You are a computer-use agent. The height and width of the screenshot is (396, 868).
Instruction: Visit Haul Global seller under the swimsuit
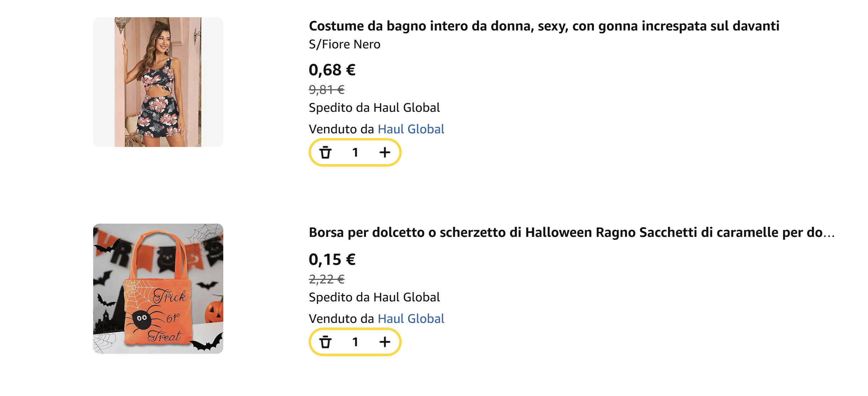click(x=411, y=129)
